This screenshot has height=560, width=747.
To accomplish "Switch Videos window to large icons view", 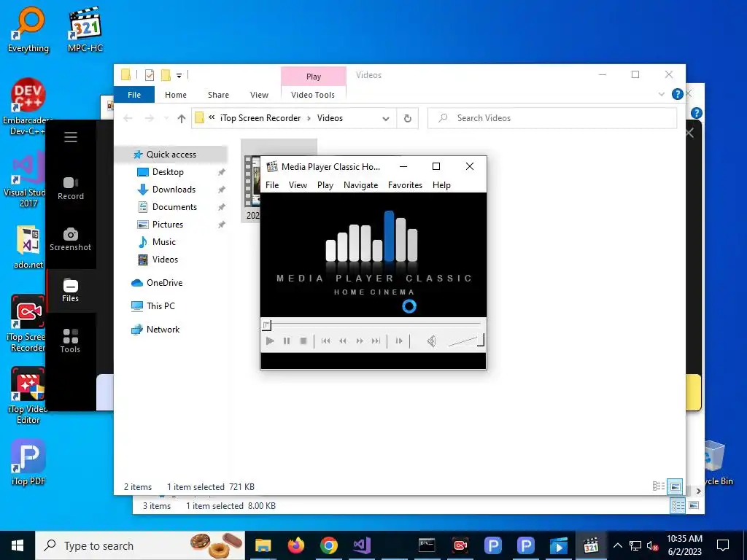I will 675,486.
